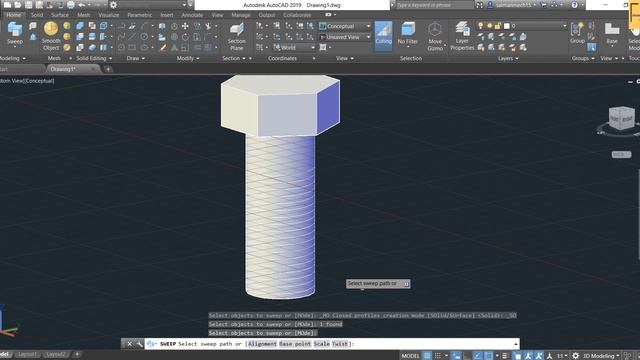Viewport: 640px width, 360px height.
Task: Switch to the Surface ribbon tab
Action: pos(60,15)
